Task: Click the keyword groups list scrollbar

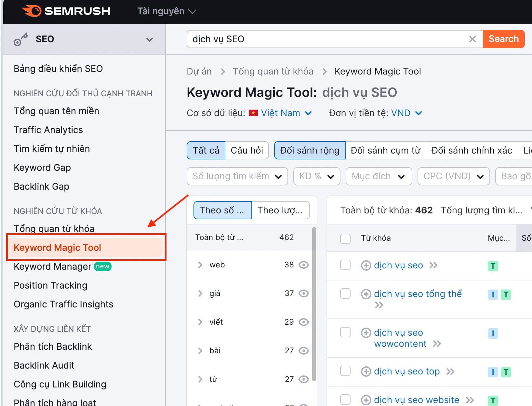Action: (x=314, y=304)
